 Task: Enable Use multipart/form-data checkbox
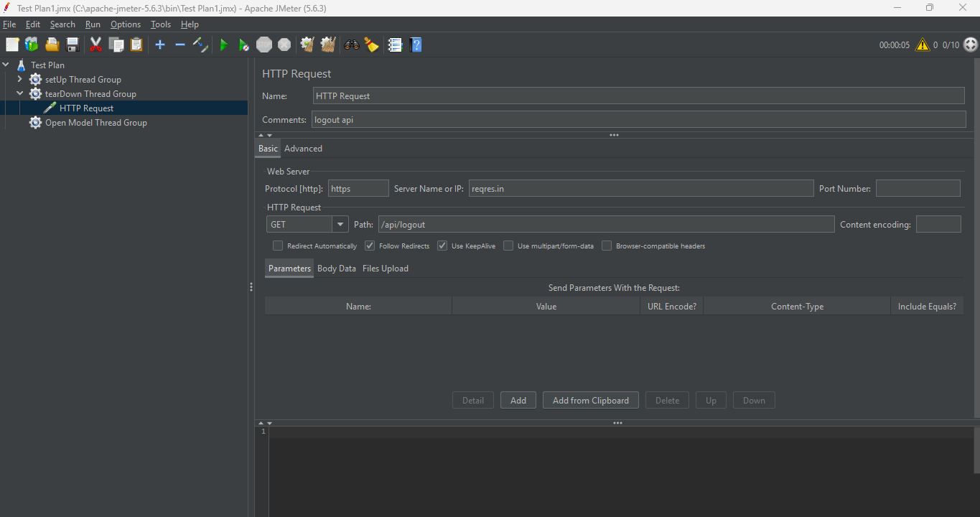pos(508,246)
